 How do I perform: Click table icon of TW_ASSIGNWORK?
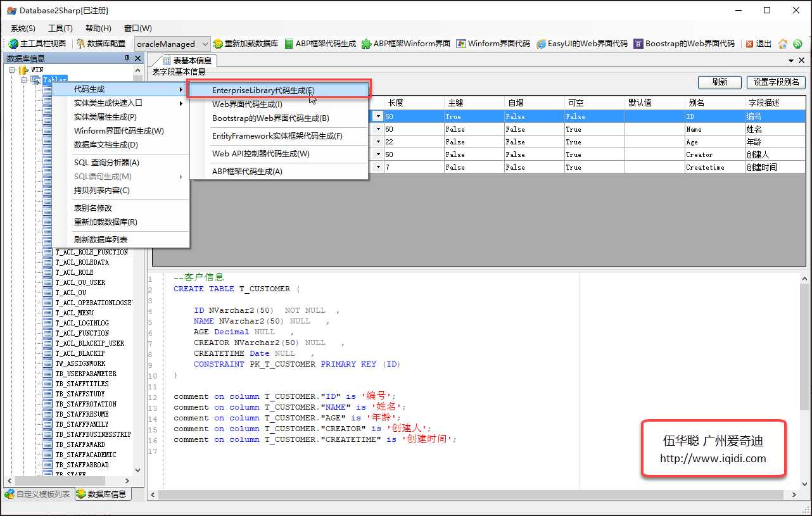[48, 363]
